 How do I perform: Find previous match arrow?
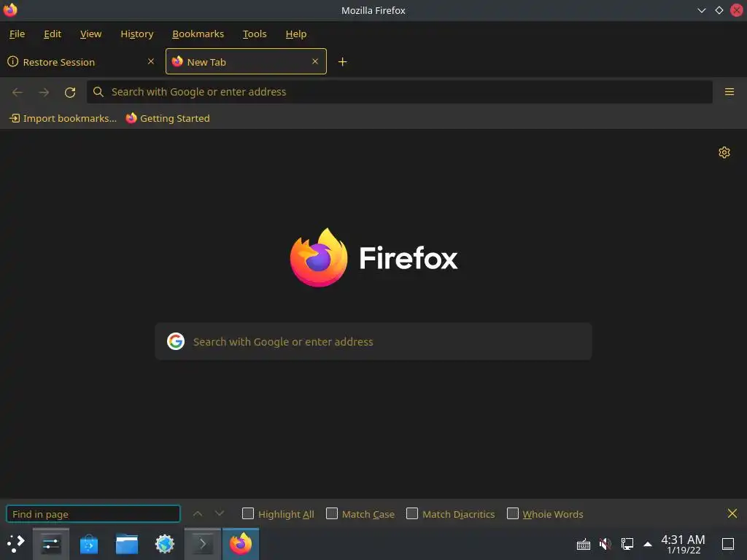pyautogui.click(x=198, y=514)
